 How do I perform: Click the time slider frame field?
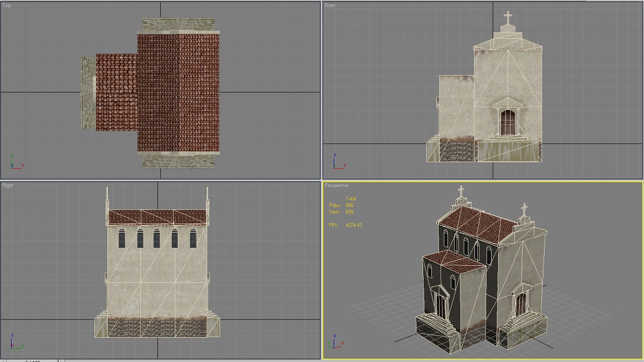point(32,361)
